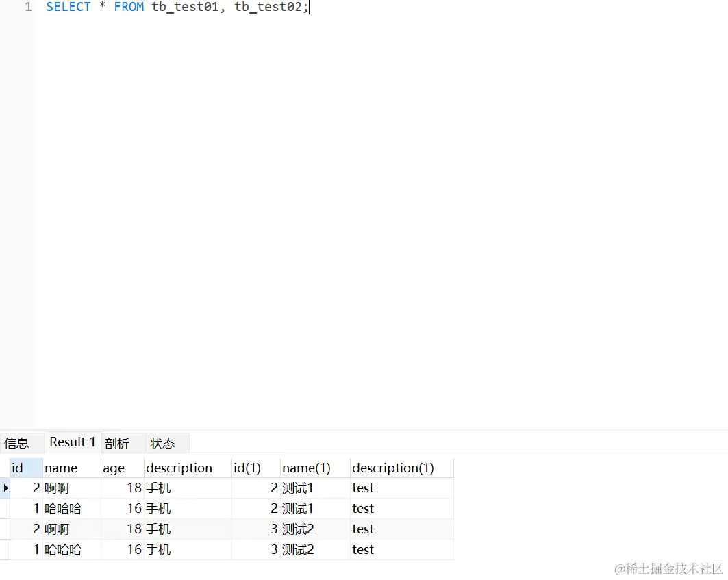Select age cell 18 in third row
The width and height of the screenshot is (728, 580).
pos(122,529)
